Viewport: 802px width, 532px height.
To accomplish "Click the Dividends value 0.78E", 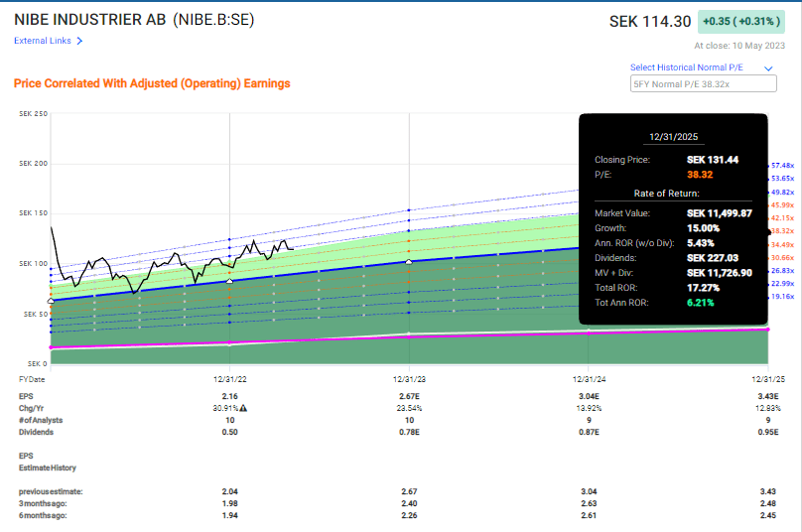I will (409, 433).
